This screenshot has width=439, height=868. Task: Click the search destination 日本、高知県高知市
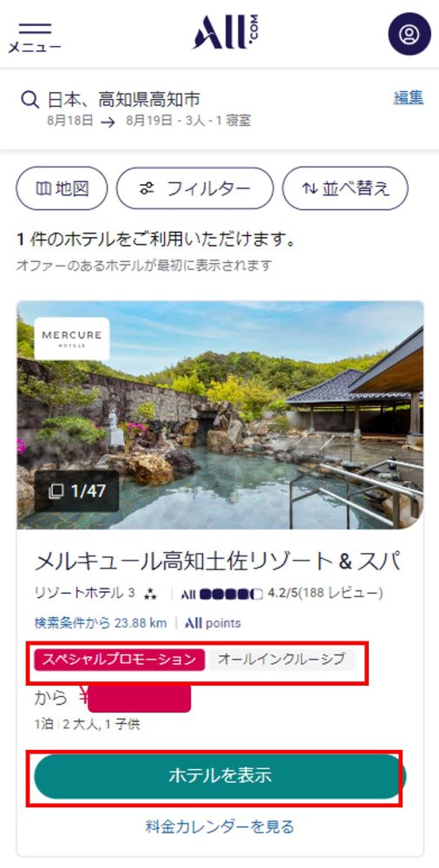123,100
